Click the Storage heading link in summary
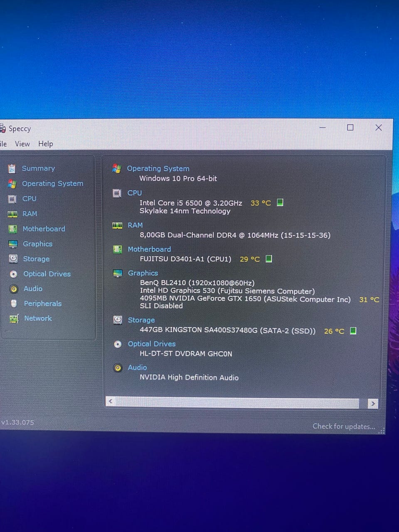The image size is (399, 532). pos(141,320)
